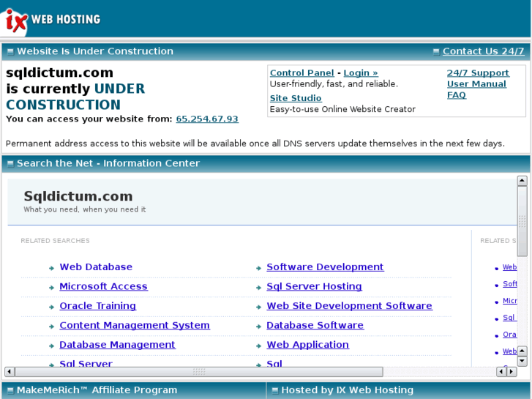Click the horizontal scrollbar thumb in the frame

click(x=199, y=371)
